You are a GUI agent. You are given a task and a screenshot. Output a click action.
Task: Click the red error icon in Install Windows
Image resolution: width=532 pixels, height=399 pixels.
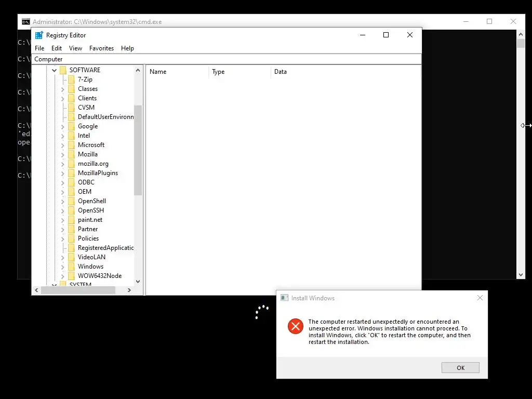[x=296, y=326]
